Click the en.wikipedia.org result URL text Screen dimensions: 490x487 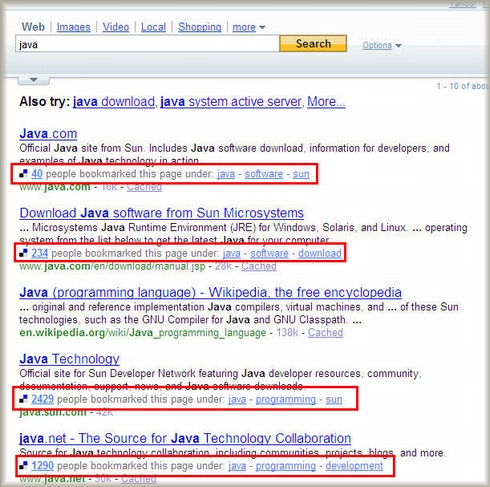[x=142, y=333]
